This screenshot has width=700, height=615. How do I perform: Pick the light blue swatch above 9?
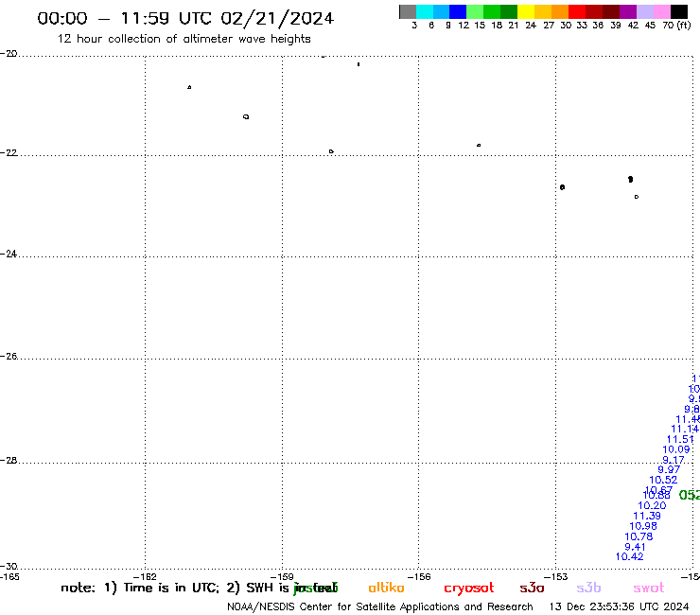441,11
